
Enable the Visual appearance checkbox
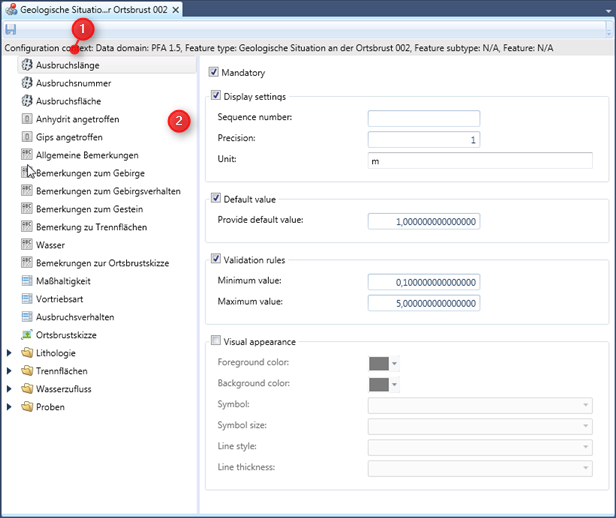[x=213, y=341]
